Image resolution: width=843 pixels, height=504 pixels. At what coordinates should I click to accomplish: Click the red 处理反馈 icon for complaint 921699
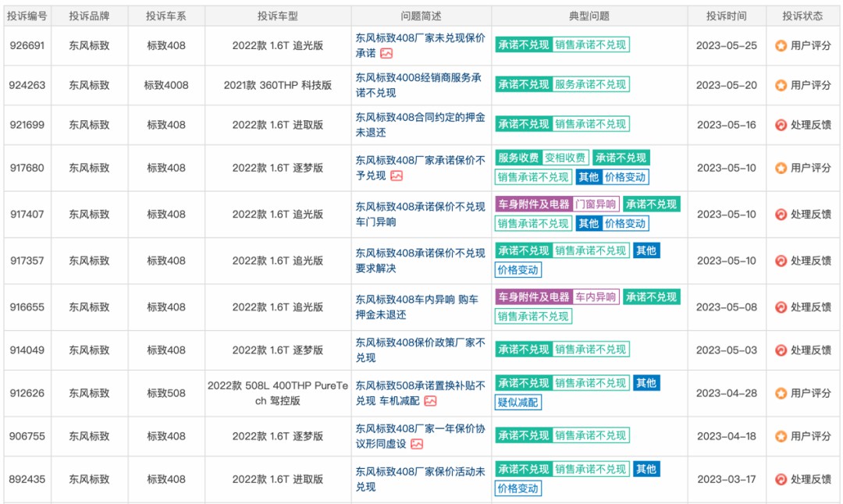(x=781, y=125)
